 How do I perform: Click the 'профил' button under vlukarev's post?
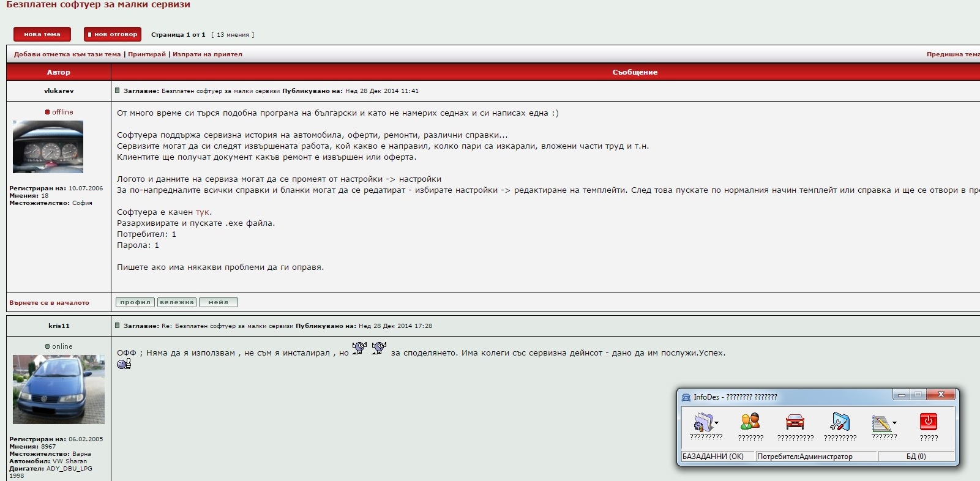pyautogui.click(x=135, y=302)
